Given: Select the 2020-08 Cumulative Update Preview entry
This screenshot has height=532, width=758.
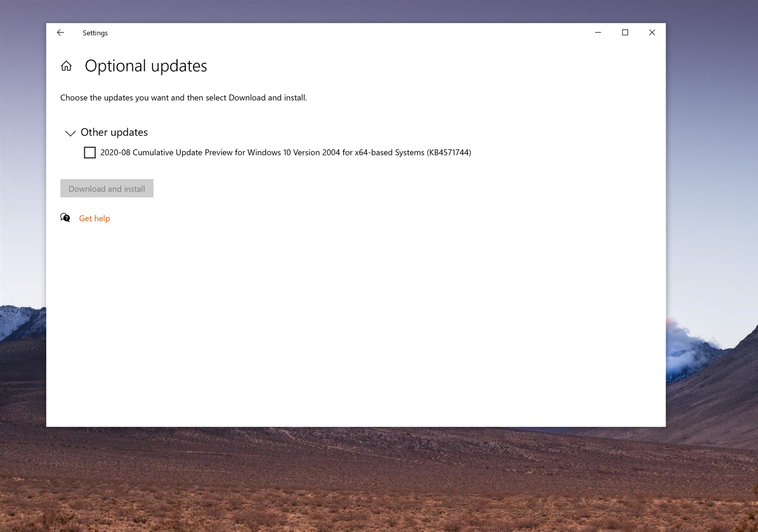Looking at the screenshot, I should click(285, 152).
